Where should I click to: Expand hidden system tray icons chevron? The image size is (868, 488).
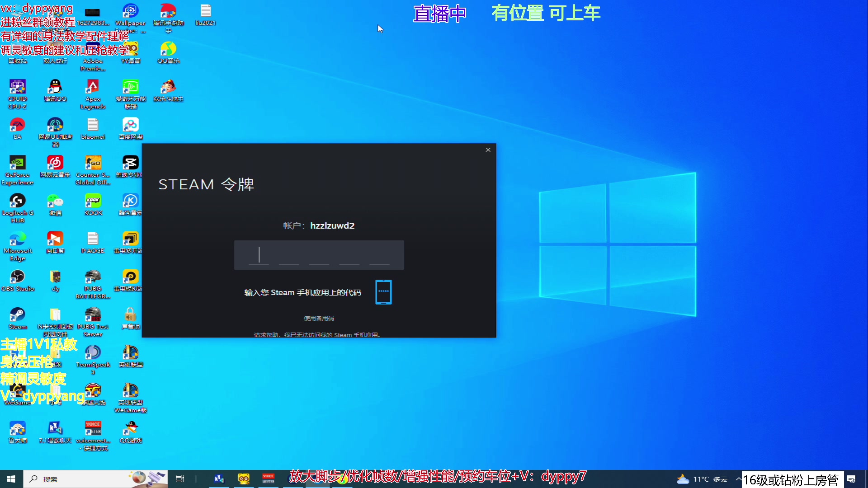coord(738,479)
